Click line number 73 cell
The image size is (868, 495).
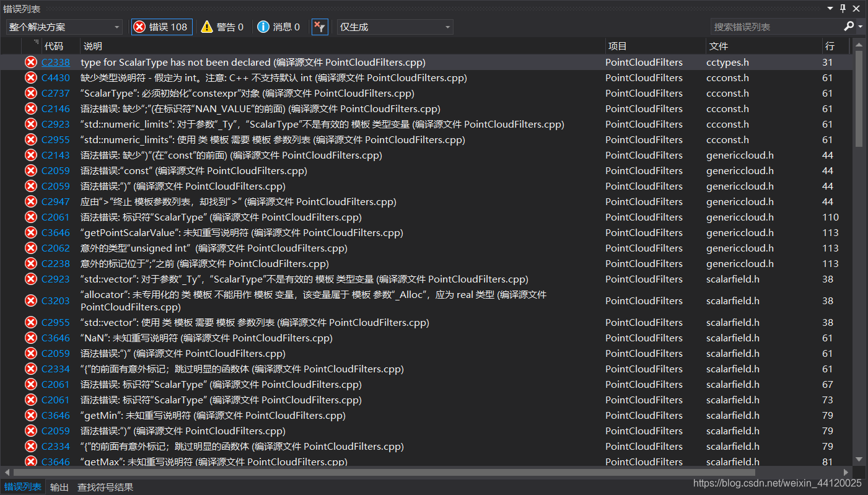point(827,400)
